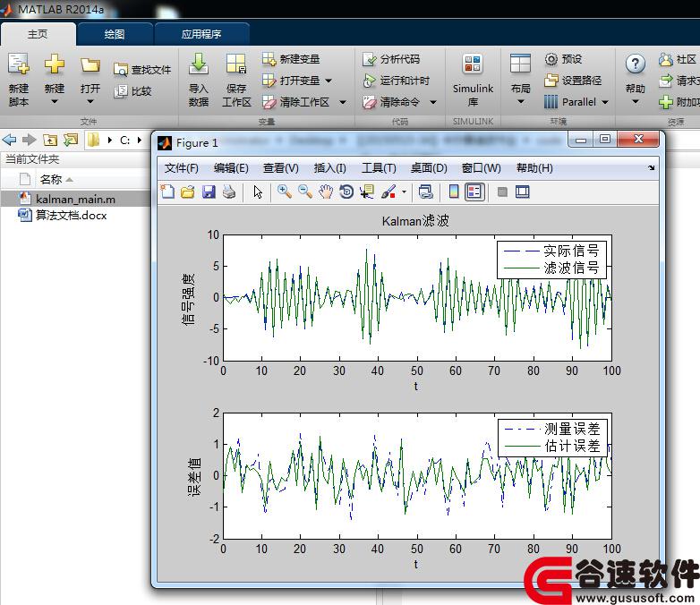Expand Clear Workspace (清除工作区) dropdown
The image size is (700, 605).
pyautogui.click(x=343, y=102)
